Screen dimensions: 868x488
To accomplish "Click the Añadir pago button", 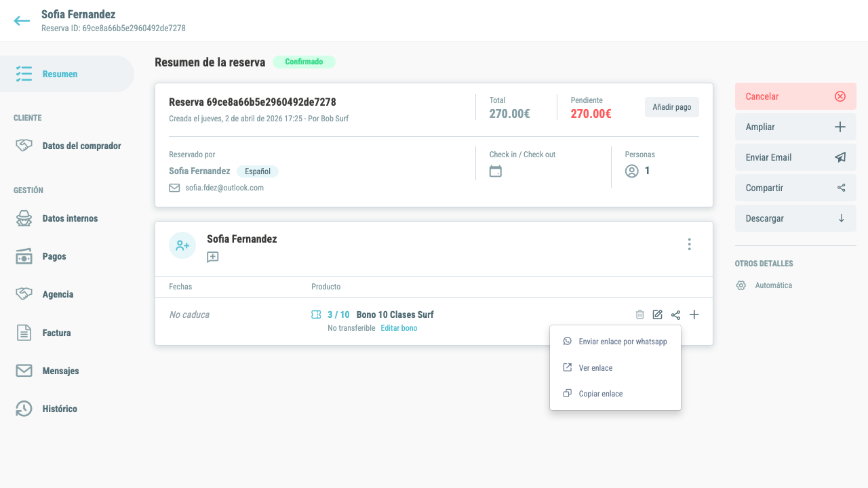I will [x=671, y=107].
